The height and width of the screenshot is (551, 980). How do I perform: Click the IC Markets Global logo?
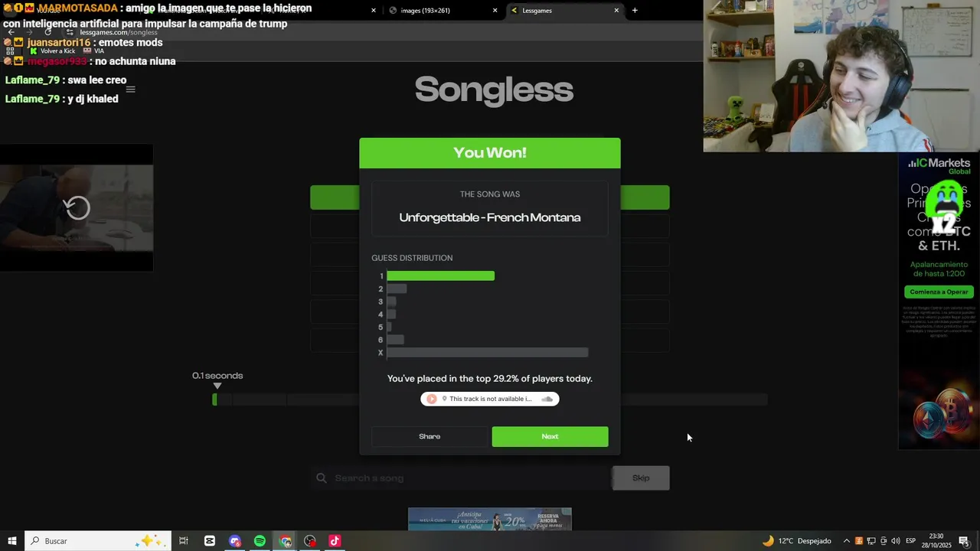tap(939, 165)
